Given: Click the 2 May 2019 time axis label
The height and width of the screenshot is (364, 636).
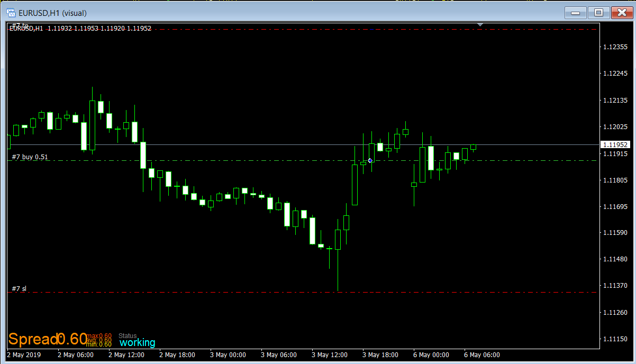Looking at the screenshot, I should pyautogui.click(x=24, y=355).
